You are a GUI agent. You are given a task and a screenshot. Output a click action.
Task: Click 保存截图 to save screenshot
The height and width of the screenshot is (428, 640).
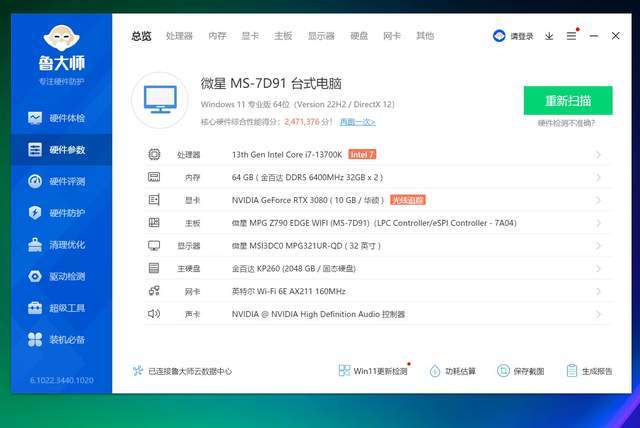coord(520,371)
